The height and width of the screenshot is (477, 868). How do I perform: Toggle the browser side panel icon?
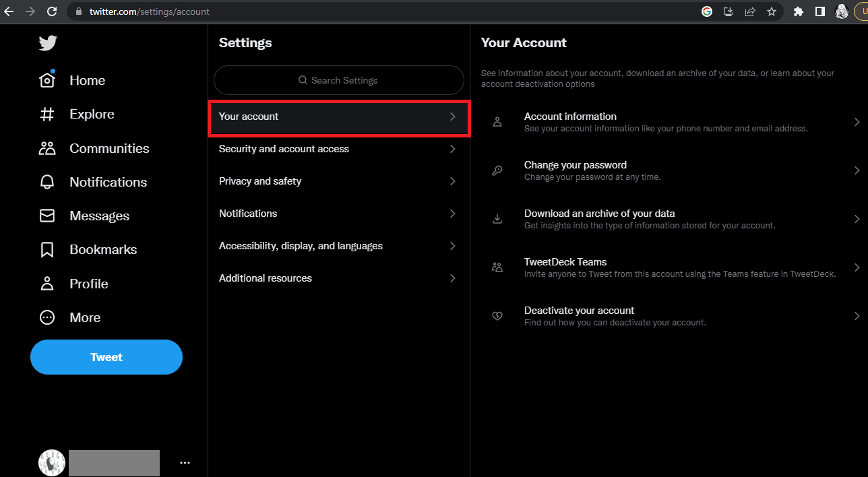[820, 11]
